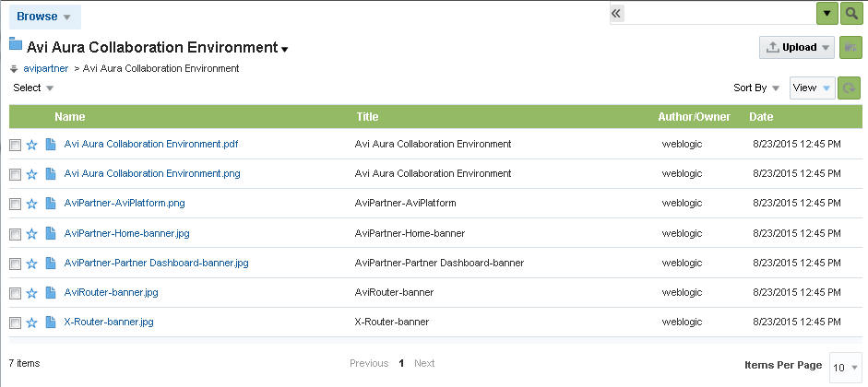Select the AviPartner-Partner Dashboard-banner.jpg checkbox
This screenshot has width=868, height=387.
(x=15, y=264)
